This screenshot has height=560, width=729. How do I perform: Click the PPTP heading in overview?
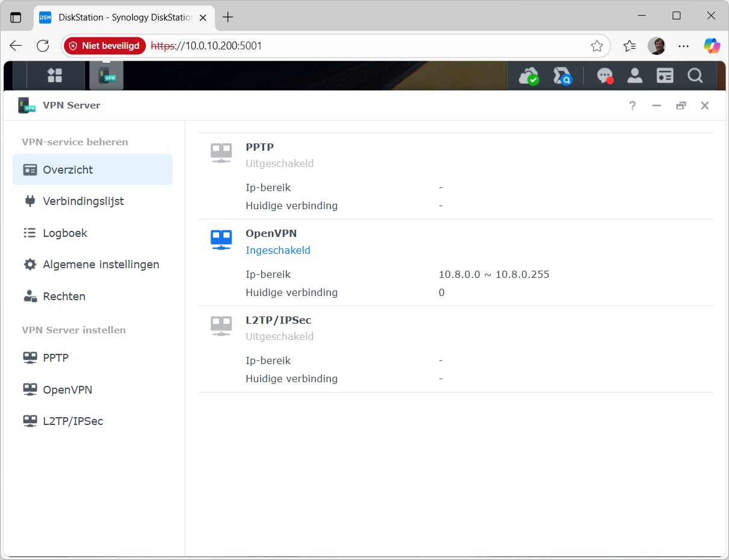point(260,147)
